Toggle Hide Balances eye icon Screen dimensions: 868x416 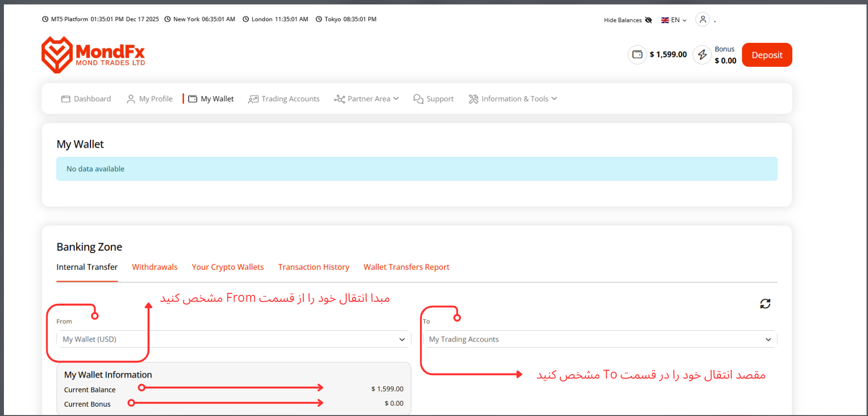pyautogui.click(x=648, y=20)
